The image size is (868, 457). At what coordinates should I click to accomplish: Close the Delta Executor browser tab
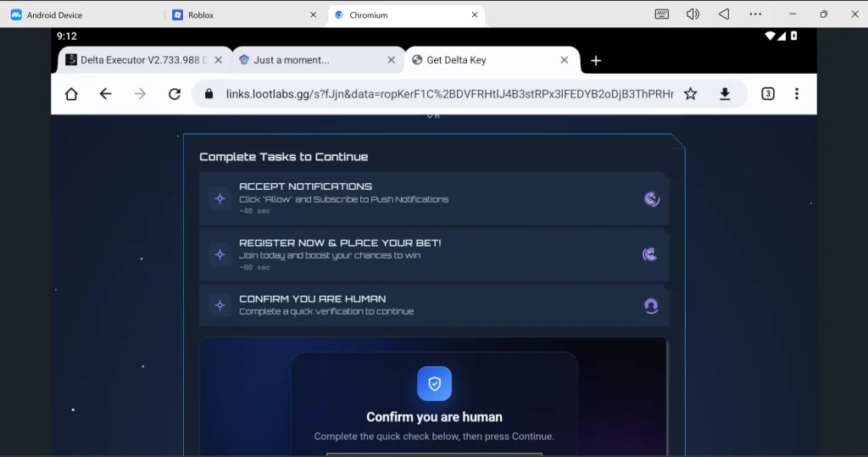(218, 60)
